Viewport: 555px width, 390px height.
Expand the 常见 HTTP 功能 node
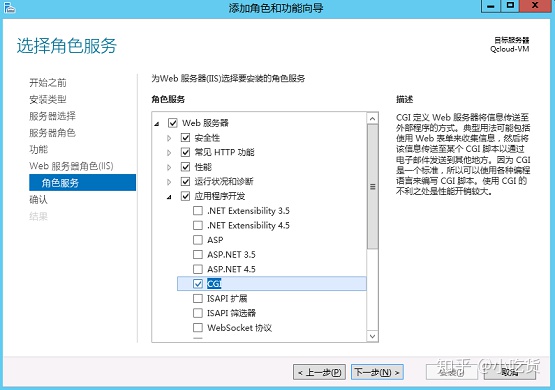[x=169, y=153]
